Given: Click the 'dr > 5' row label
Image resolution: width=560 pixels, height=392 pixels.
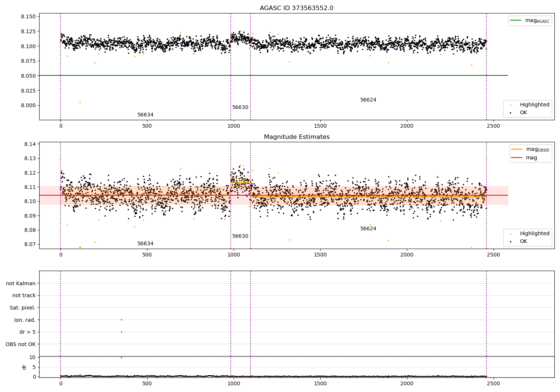Looking at the screenshot, I should [x=27, y=332].
